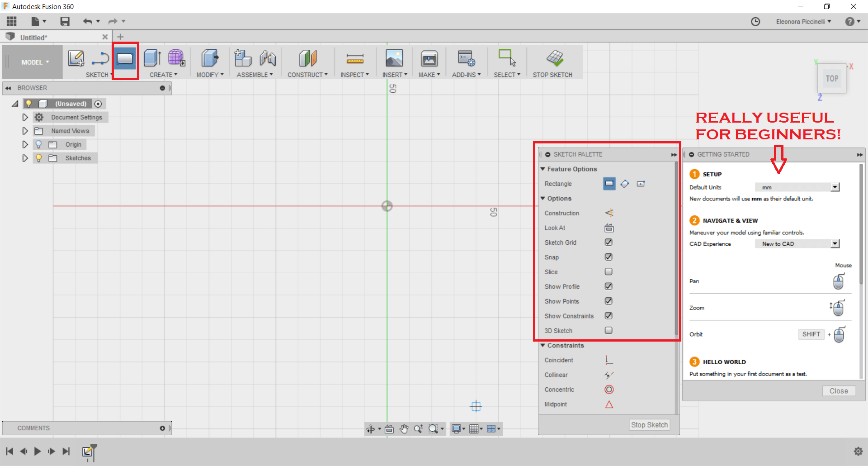Viewport: 868px width, 466px height.
Task: Apply the Collinear constraint
Action: [x=609, y=375]
